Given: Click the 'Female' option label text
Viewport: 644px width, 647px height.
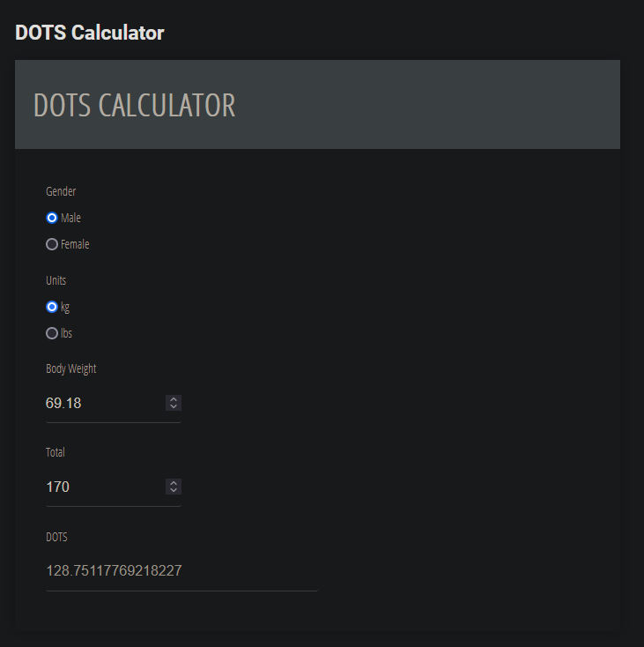Looking at the screenshot, I should point(75,244).
